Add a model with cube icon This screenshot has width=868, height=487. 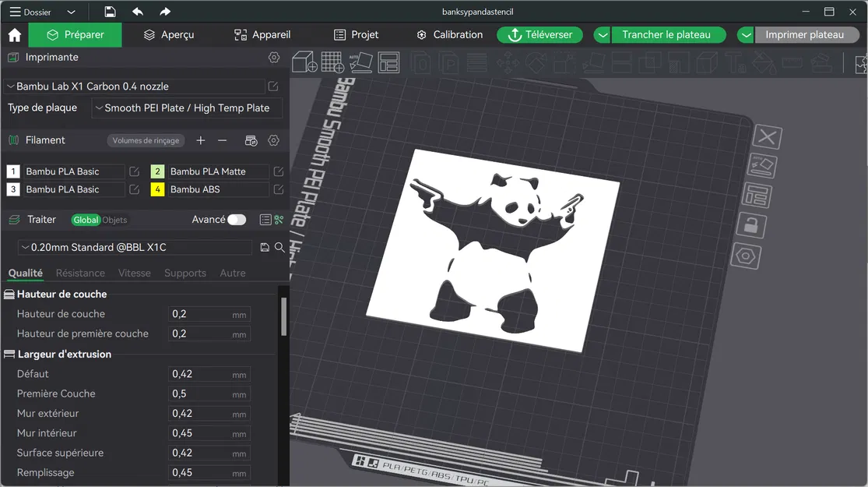point(304,62)
